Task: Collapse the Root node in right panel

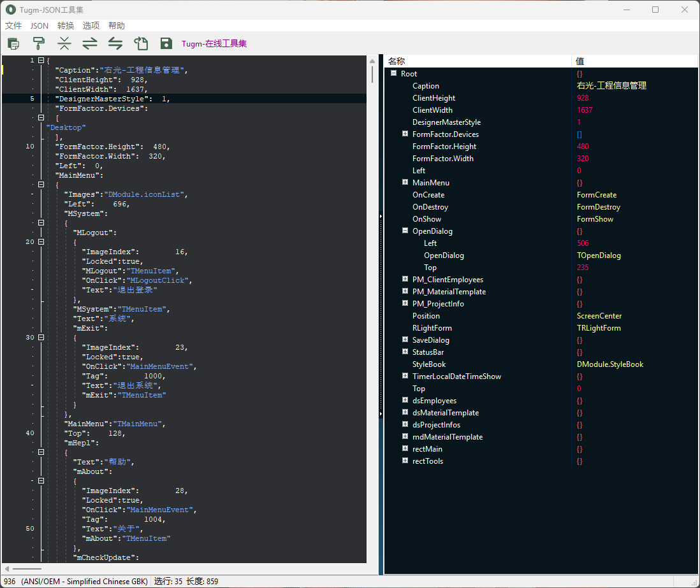Action: tap(393, 73)
